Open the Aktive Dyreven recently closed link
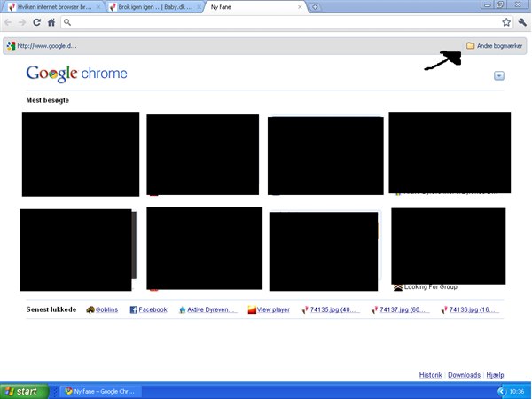The width and height of the screenshot is (532, 399). pyautogui.click(x=208, y=309)
